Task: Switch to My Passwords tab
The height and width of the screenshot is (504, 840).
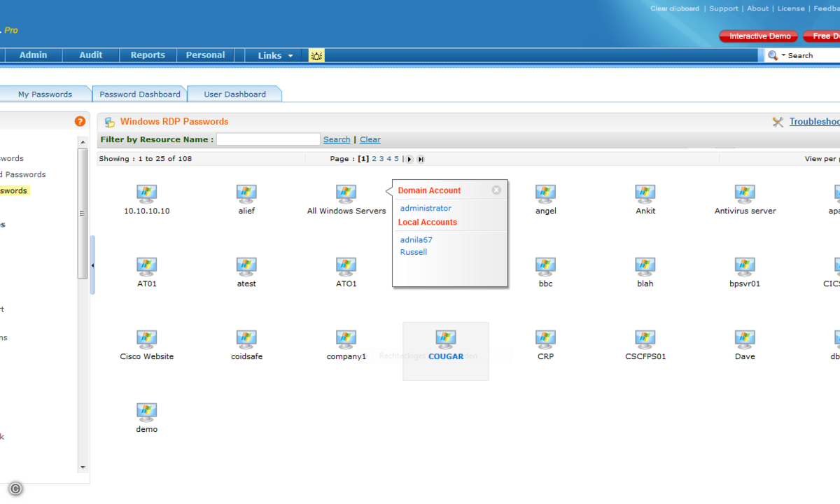Action: click(45, 94)
